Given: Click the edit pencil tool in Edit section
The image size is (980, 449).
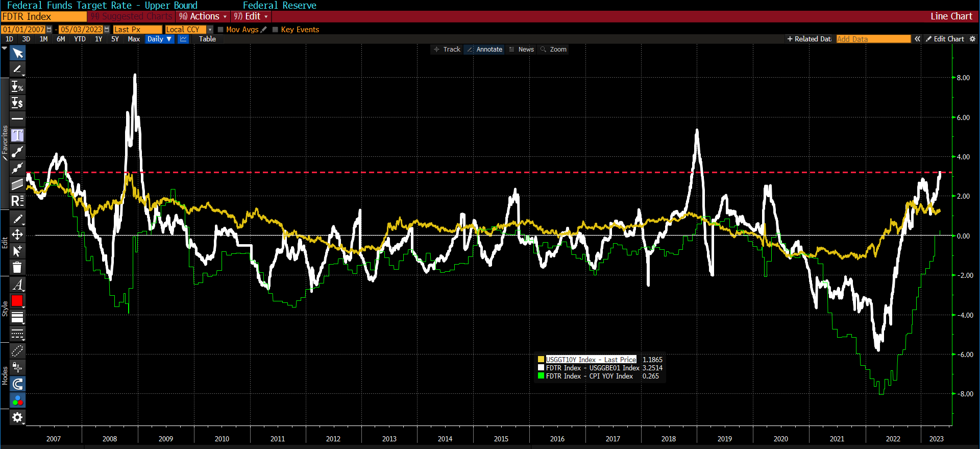Looking at the screenshot, I should click(x=17, y=219).
